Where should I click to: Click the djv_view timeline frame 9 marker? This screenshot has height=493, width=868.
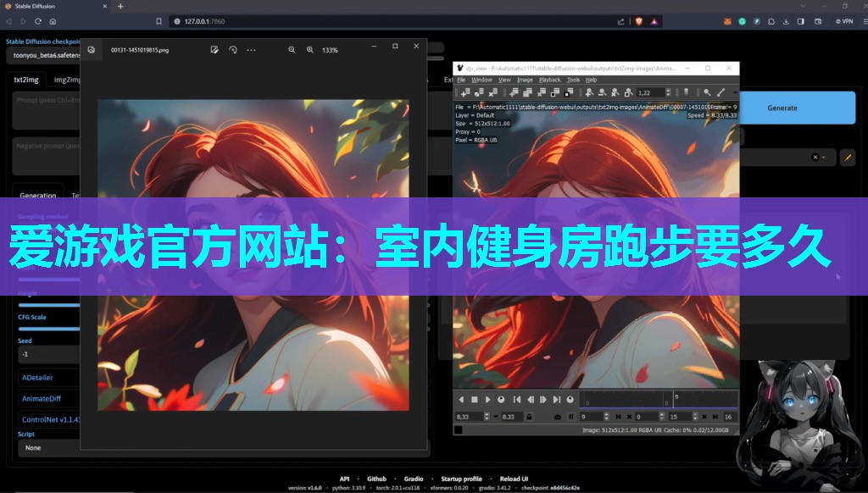point(674,400)
